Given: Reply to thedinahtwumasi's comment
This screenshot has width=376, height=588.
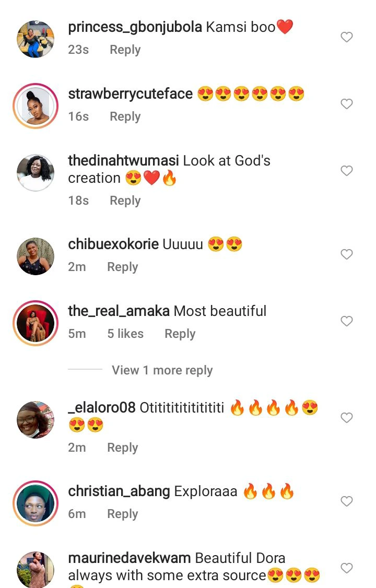Looking at the screenshot, I should point(125,201).
